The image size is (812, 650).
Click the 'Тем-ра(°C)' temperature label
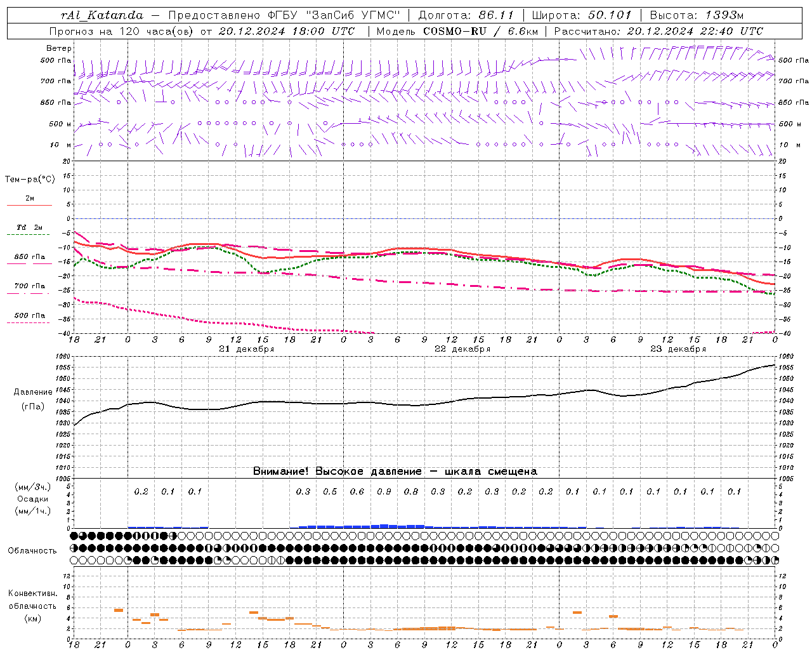(30, 180)
